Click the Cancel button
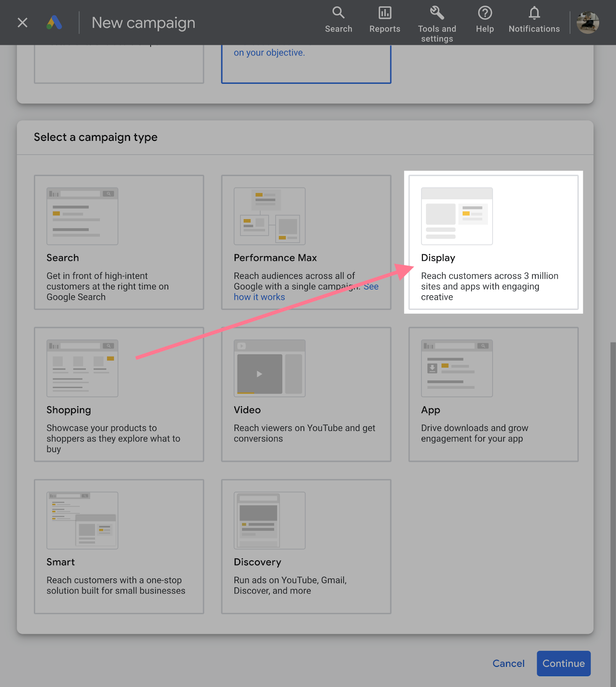Viewport: 616px width, 687px height. pyautogui.click(x=508, y=663)
